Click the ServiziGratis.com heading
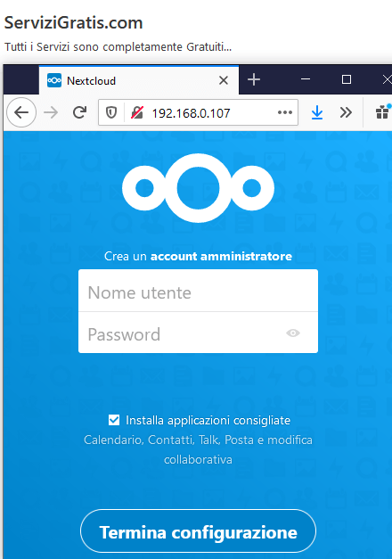392x559 pixels. pyautogui.click(x=73, y=23)
